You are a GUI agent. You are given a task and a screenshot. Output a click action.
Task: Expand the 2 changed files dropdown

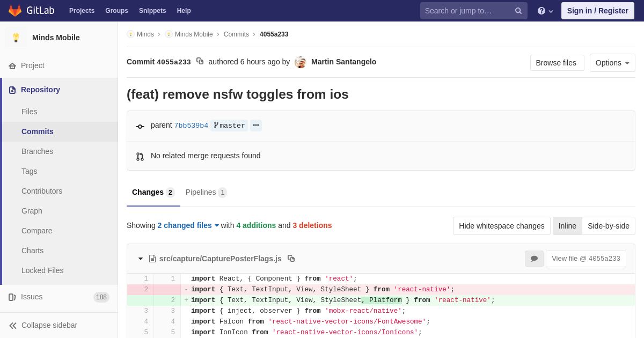[188, 225]
